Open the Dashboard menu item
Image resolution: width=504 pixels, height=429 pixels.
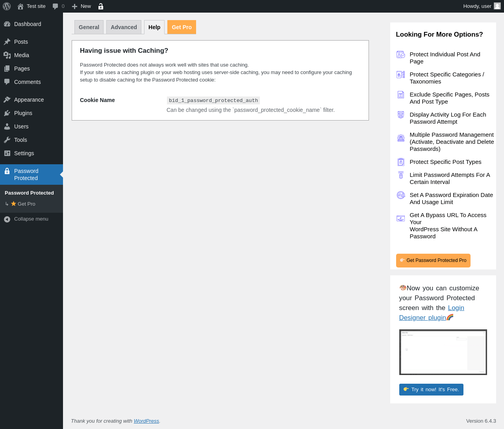[x=31, y=24]
